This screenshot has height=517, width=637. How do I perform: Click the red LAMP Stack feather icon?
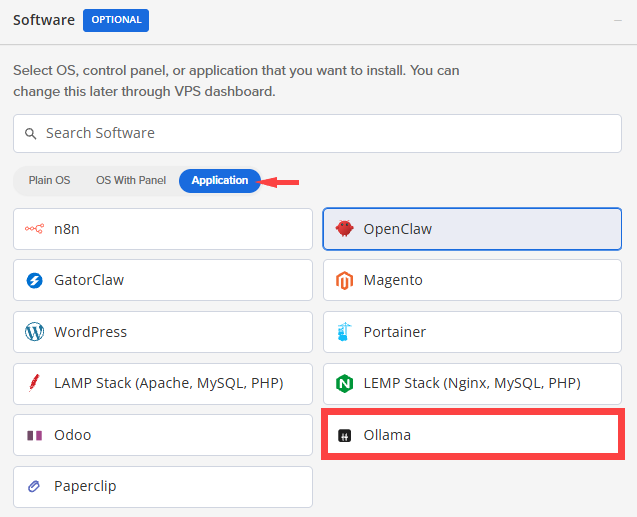click(35, 383)
